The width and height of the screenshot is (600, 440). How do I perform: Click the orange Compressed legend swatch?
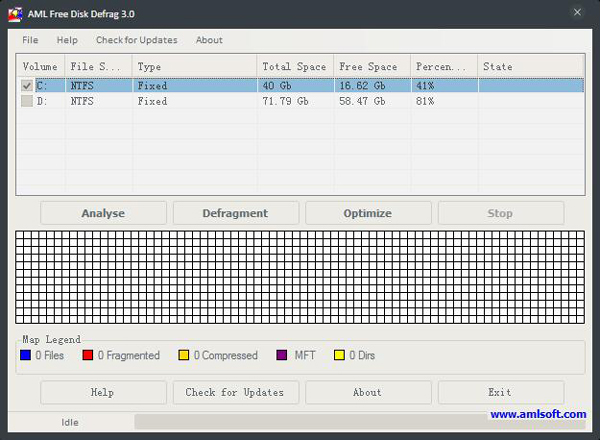[x=184, y=355]
